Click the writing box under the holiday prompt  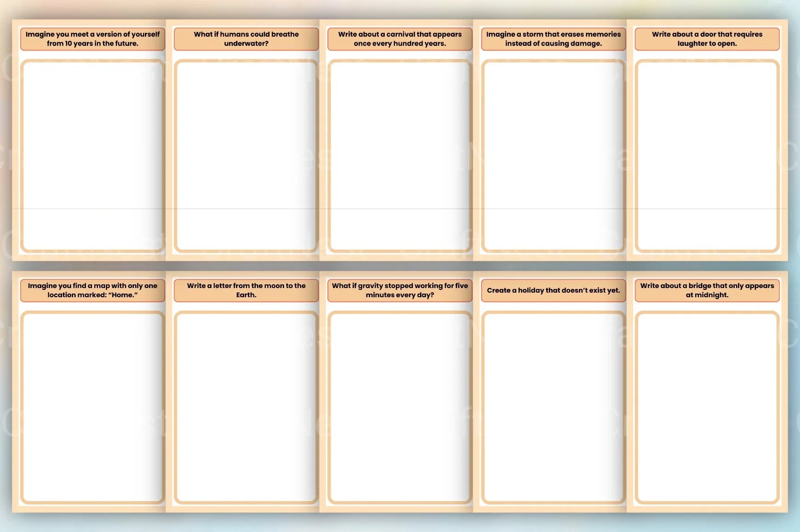[x=553, y=407]
